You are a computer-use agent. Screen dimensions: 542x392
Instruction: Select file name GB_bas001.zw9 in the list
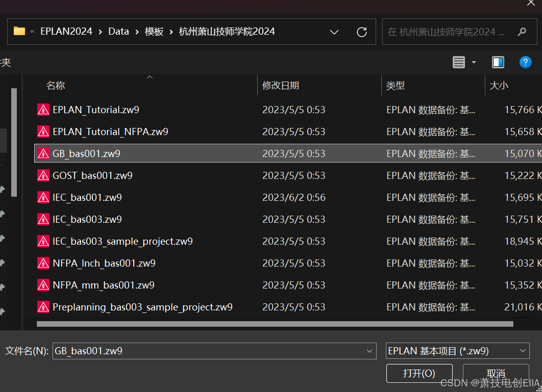point(86,154)
